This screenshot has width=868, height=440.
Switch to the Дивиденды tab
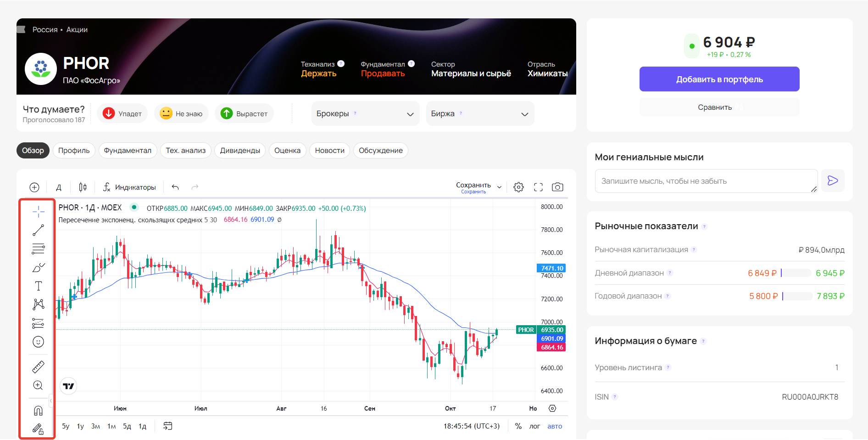pyautogui.click(x=240, y=151)
